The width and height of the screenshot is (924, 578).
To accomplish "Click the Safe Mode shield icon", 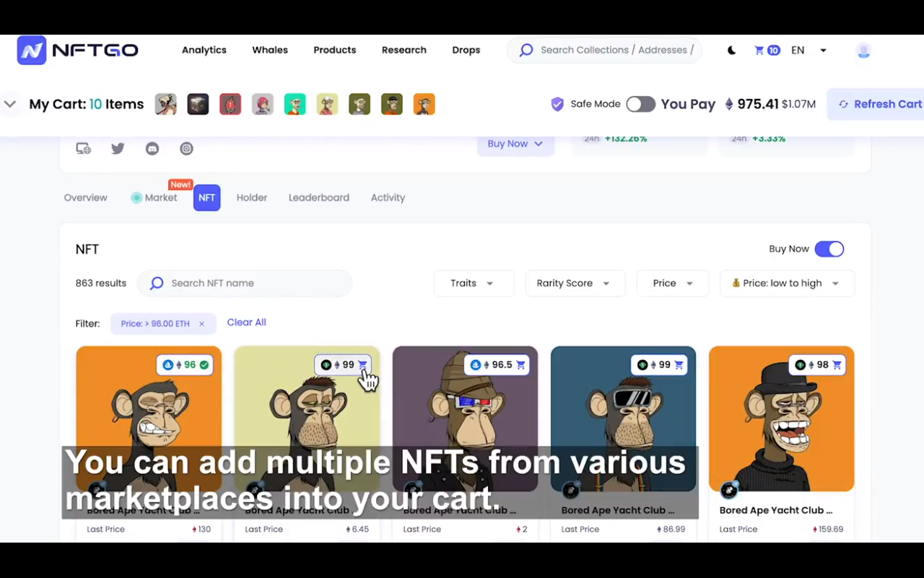I will point(557,104).
